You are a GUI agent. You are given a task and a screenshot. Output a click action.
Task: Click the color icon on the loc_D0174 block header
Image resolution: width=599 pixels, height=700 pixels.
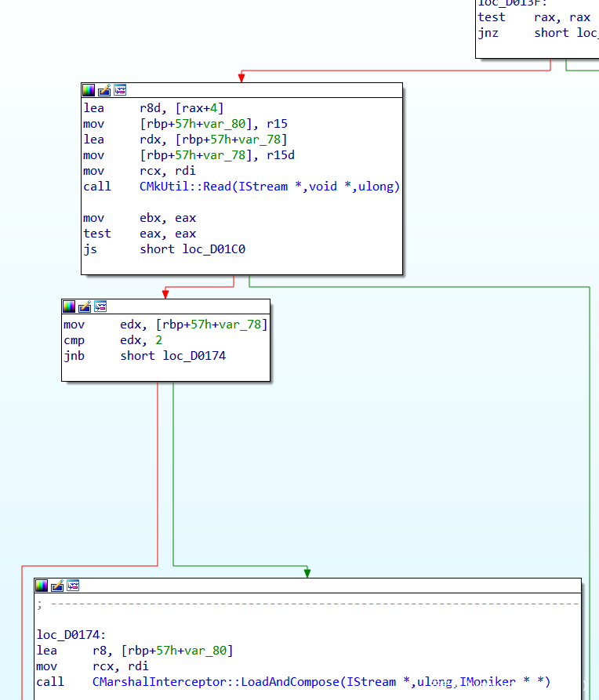[x=42, y=586]
